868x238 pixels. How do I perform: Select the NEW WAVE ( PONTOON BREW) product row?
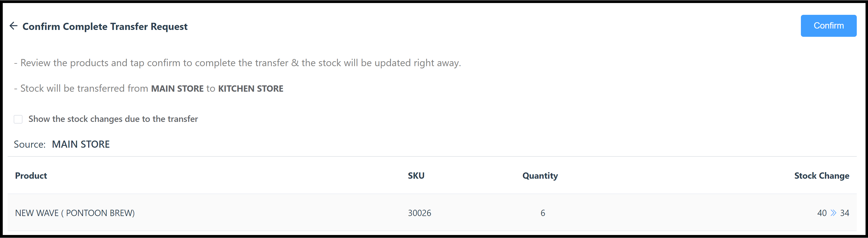pos(75,213)
